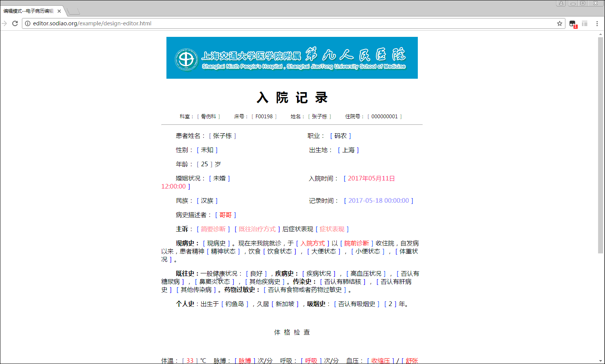Click the 否认有食物或者药物过敏史 field
605x364 pixels.
[305, 290]
